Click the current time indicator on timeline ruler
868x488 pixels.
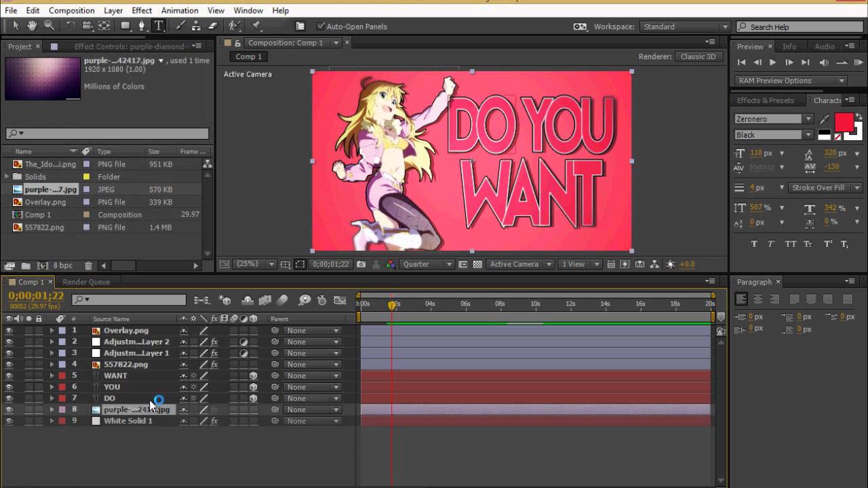click(x=391, y=305)
